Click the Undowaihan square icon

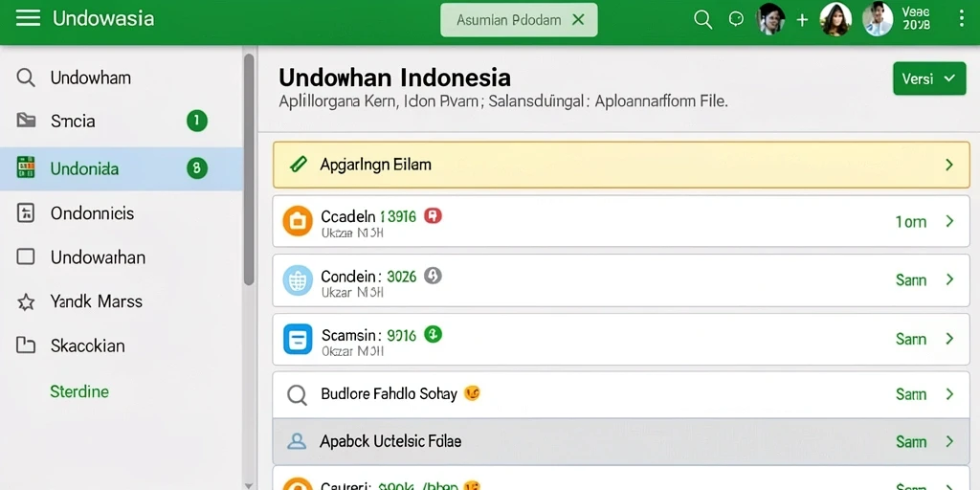click(26, 256)
